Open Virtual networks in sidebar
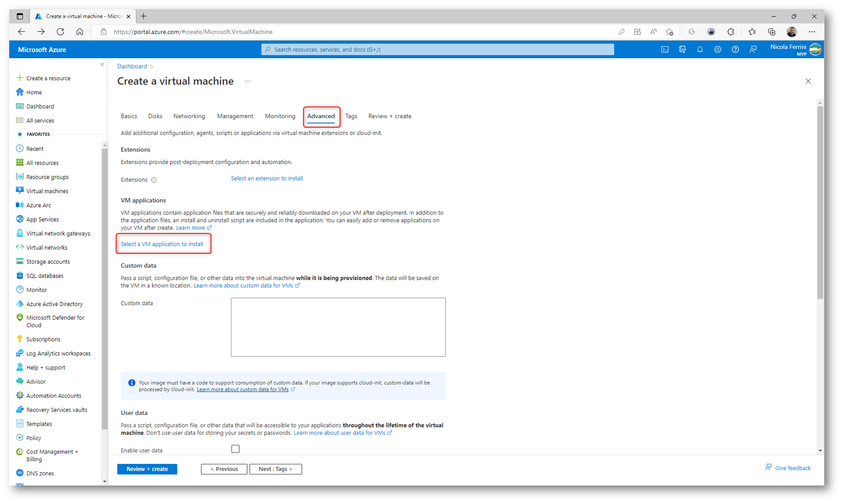 point(47,247)
